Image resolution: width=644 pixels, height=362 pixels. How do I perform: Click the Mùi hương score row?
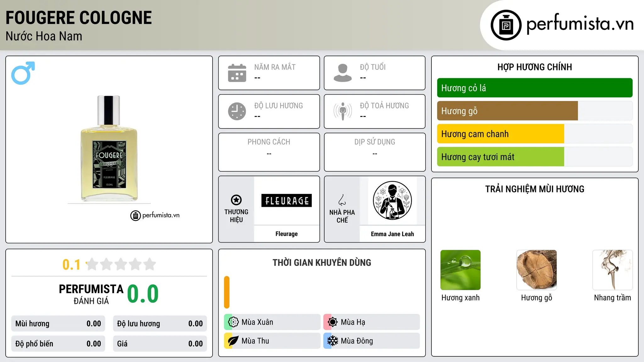pyautogui.click(x=58, y=324)
